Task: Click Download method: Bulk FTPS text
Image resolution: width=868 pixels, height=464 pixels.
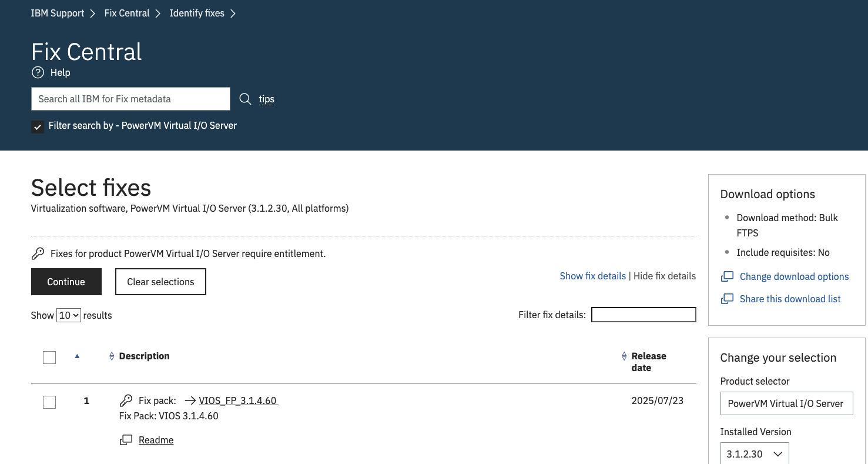Action: coord(787,225)
